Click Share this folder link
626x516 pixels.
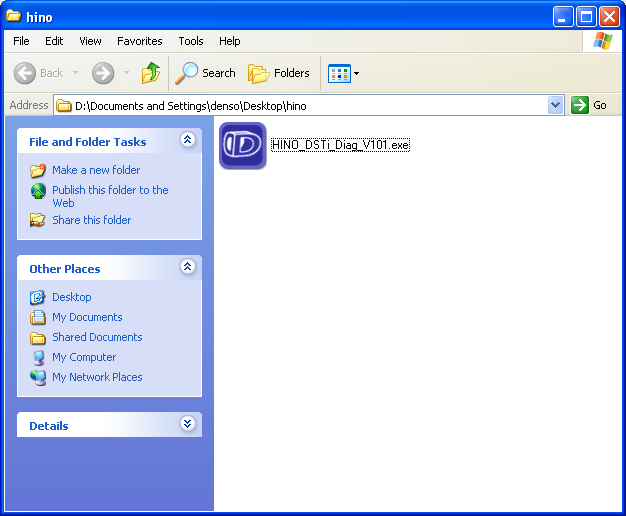92,220
